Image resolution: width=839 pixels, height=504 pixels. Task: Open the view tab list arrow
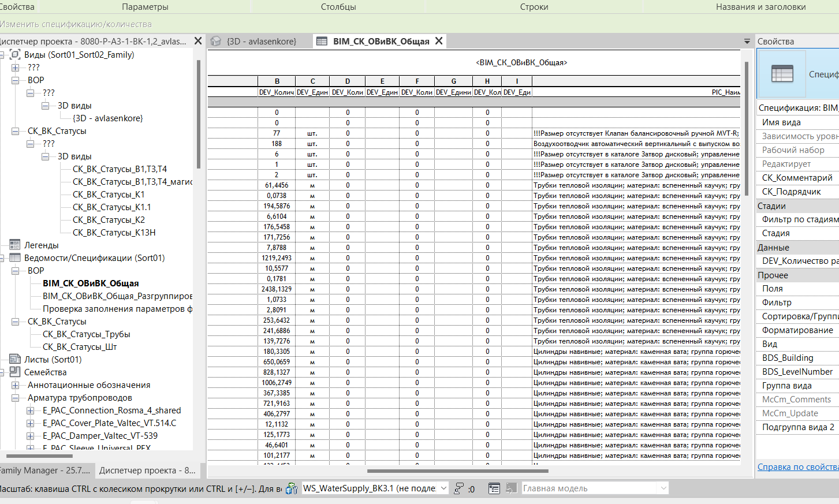coord(747,42)
